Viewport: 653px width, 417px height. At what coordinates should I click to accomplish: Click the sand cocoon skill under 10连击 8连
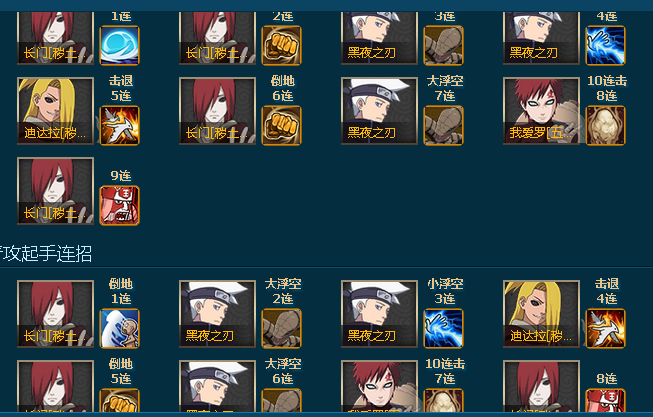pyautogui.click(x=606, y=125)
